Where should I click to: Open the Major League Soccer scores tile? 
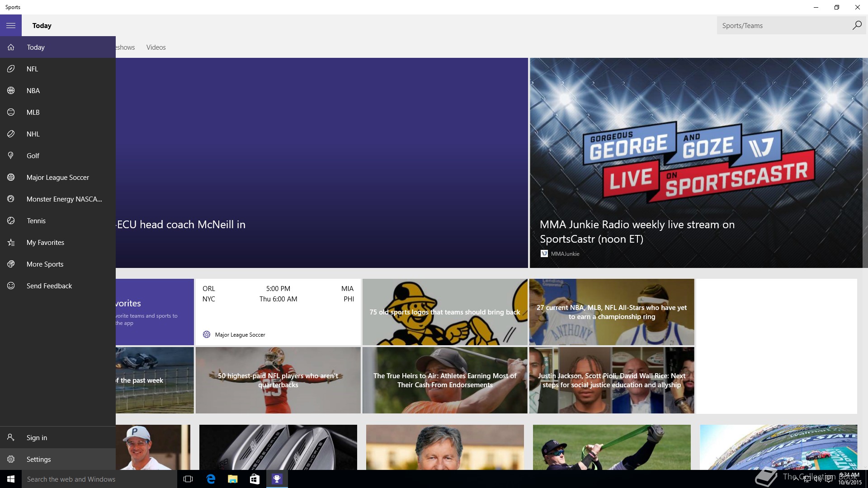click(x=278, y=312)
